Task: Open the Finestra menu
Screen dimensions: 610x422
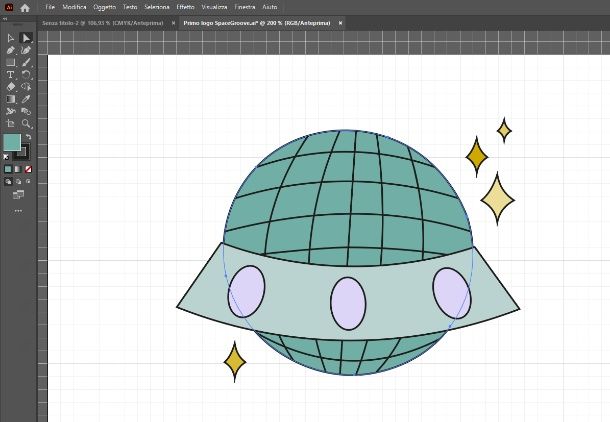Action: pyautogui.click(x=245, y=7)
